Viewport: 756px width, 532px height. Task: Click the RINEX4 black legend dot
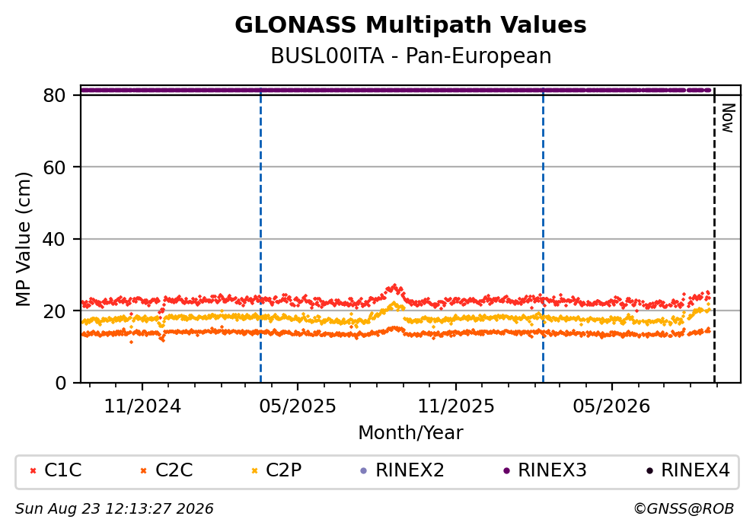(649, 471)
